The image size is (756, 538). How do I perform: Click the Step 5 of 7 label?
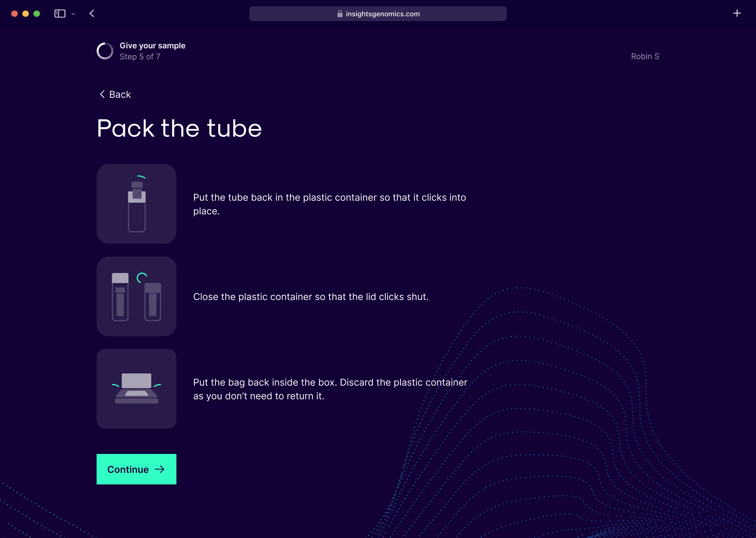coord(140,57)
